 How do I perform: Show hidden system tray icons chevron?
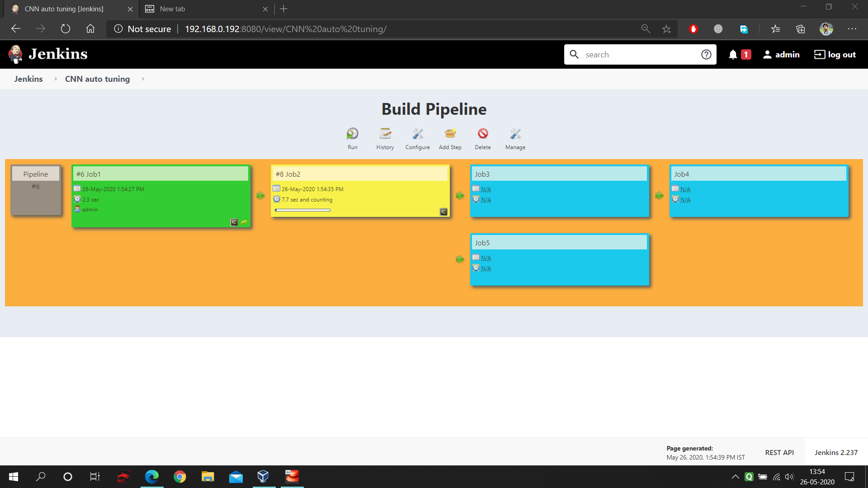[736, 476]
